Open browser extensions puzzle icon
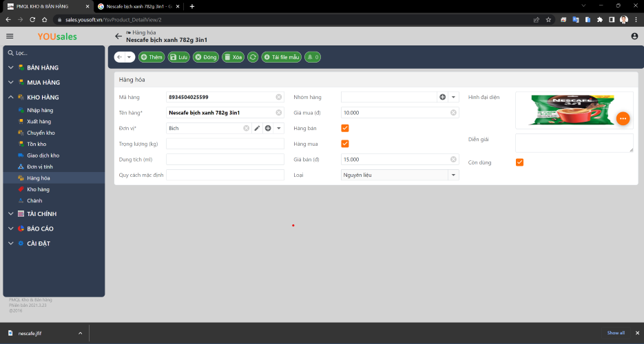The height and width of the screenshot is (344, 644). pos(600,20)
